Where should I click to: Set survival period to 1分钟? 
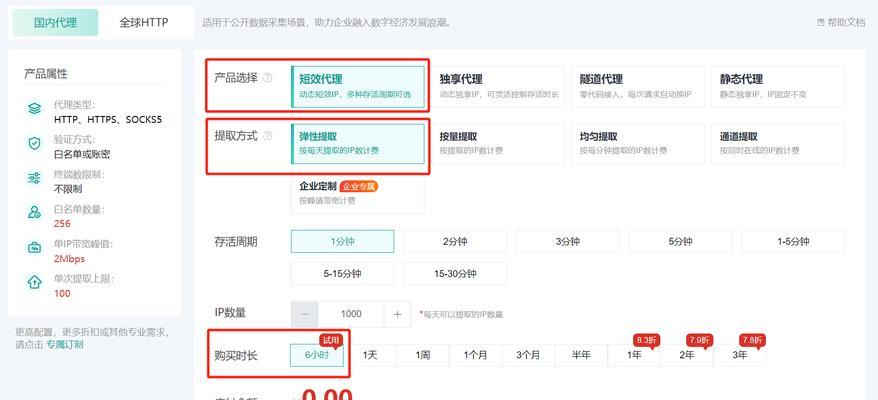pyautogui.click(x=342, y=241)
